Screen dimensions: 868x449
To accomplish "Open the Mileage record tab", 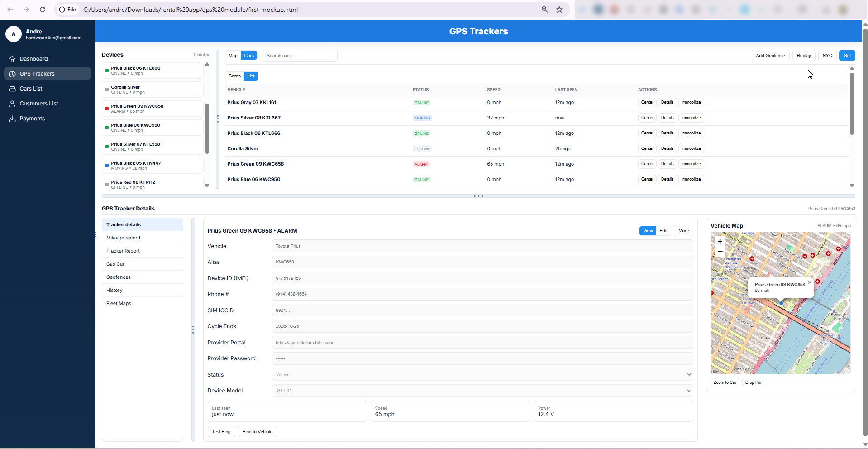I will [x=123, y=238].
